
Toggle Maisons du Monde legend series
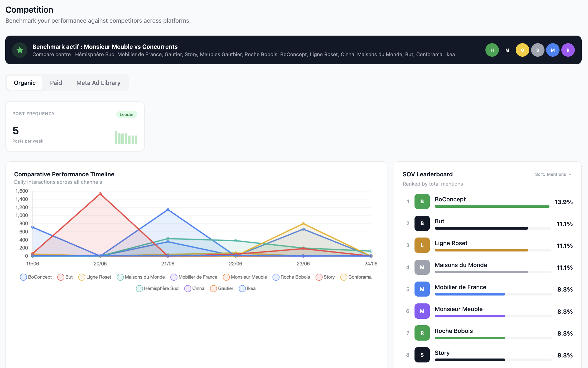[x=141, y=277]
